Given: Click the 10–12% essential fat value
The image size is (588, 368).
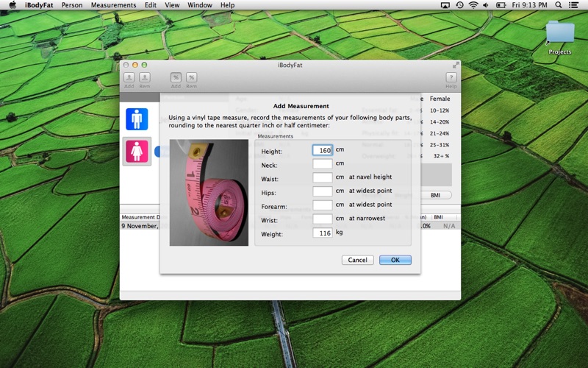Looking at the screenshot, I should tap(440, 110).
